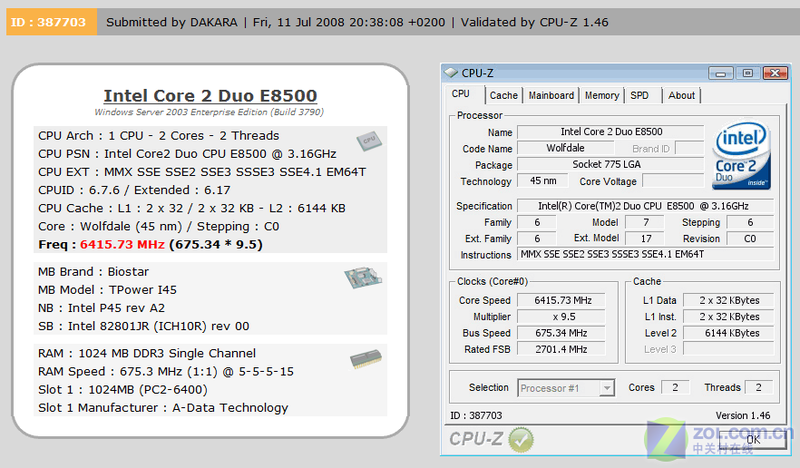Click the CPU-Z title bar app icon
The width and height of the screenshot is (800, 468).
click(x=451, y=73)
